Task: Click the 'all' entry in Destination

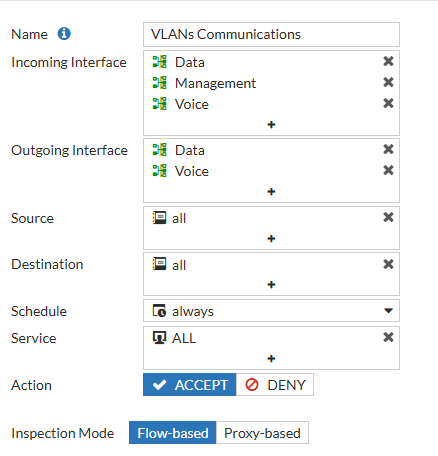Action: tap(179, 266)
